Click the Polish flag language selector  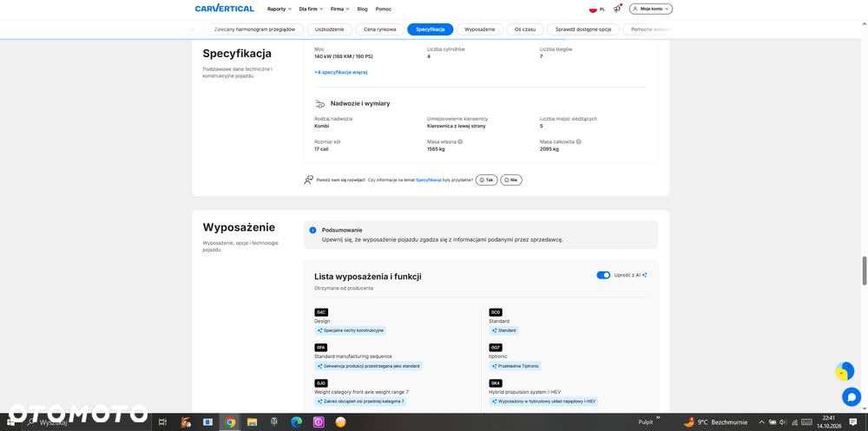click(x=597, y=9)
